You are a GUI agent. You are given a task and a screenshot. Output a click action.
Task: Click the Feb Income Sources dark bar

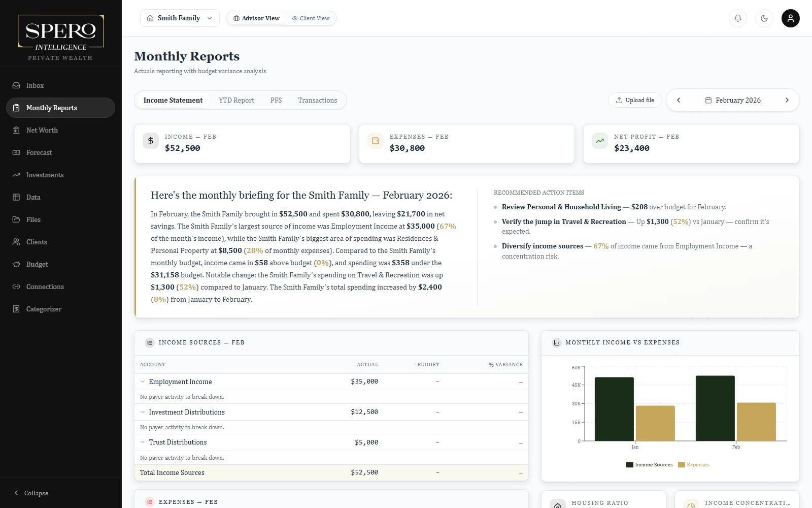715,408
